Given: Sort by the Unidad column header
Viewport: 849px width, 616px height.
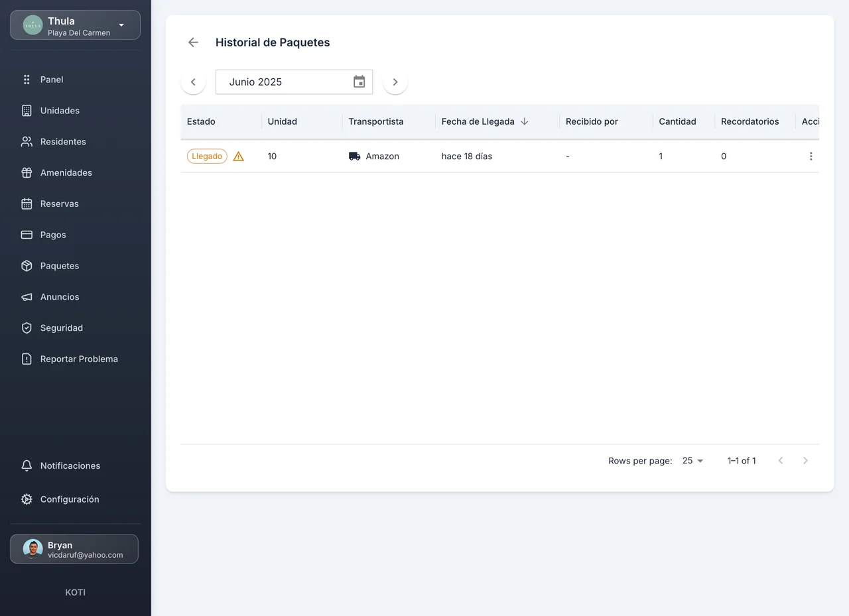Looking at the screenshot, I should (282, 121).
